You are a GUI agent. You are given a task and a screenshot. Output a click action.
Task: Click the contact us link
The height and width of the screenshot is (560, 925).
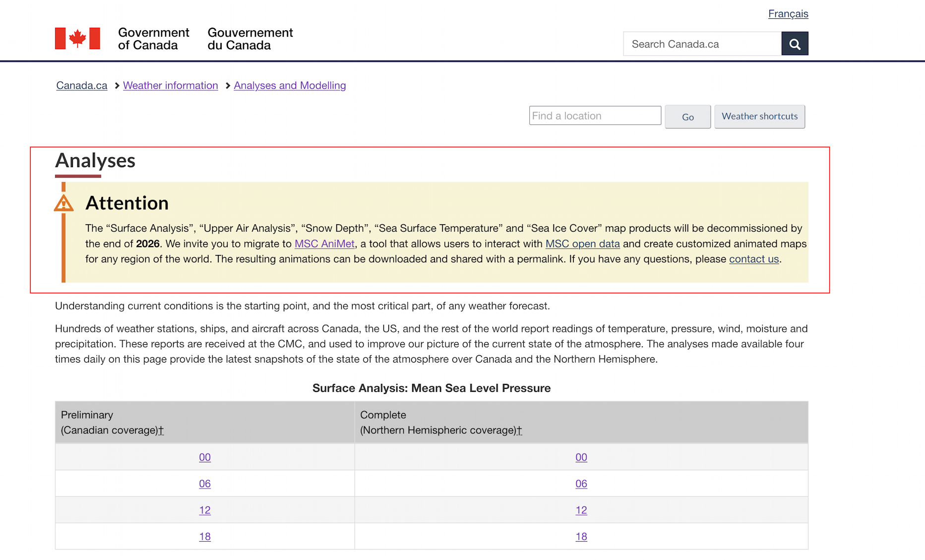click(x=753, y=259)
